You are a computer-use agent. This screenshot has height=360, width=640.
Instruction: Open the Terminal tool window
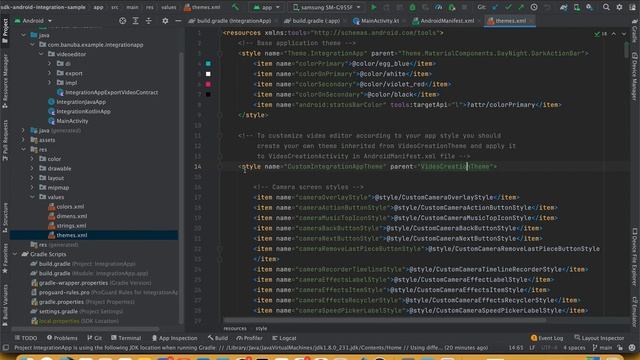click(126, 338)
